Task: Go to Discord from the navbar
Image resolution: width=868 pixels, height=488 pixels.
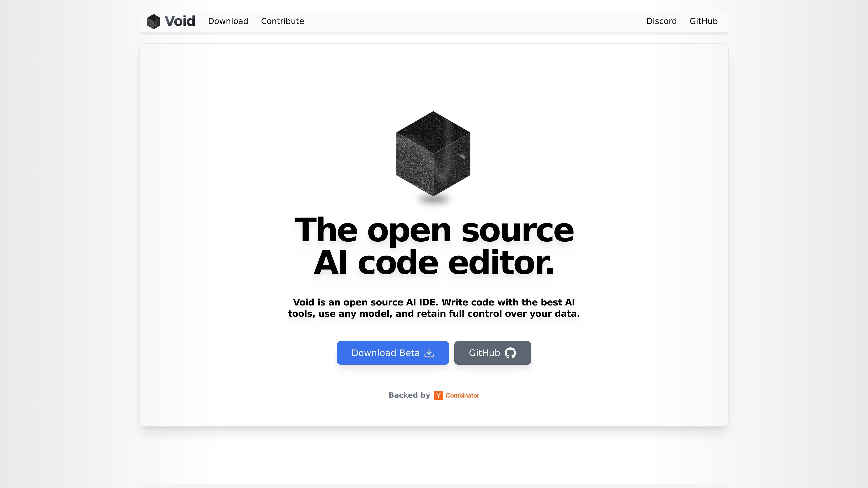Action: tap(661, 21)
